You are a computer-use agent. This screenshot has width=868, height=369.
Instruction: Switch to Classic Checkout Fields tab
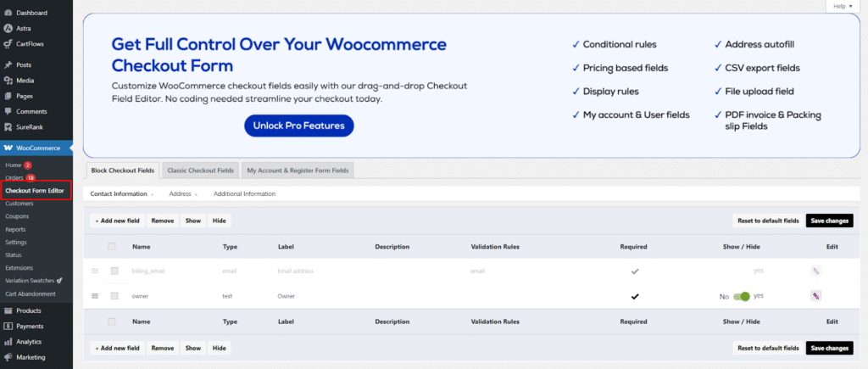pyautogui.click(x=199, y=171)
